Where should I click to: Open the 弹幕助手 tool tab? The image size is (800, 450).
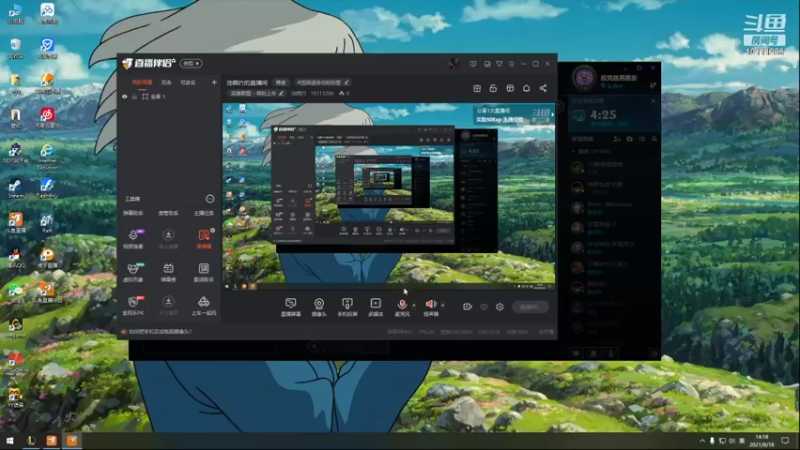click(133, 213)
